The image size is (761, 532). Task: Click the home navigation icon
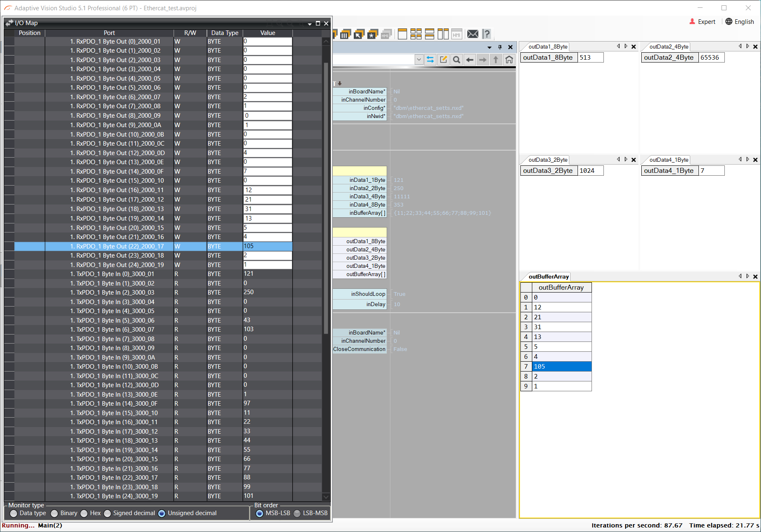pos(509,60)
